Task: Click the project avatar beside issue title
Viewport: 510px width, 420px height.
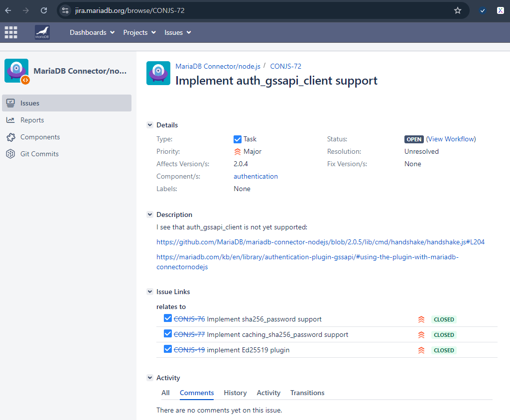Action: click(x=158, y=73)
